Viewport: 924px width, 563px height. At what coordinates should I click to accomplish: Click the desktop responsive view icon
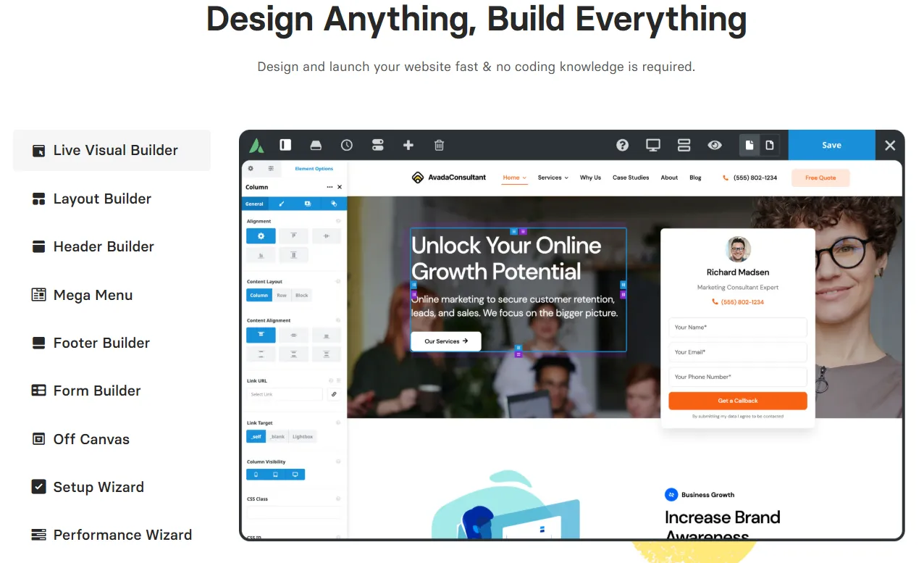pyautogui.click(x=653, y=145)
